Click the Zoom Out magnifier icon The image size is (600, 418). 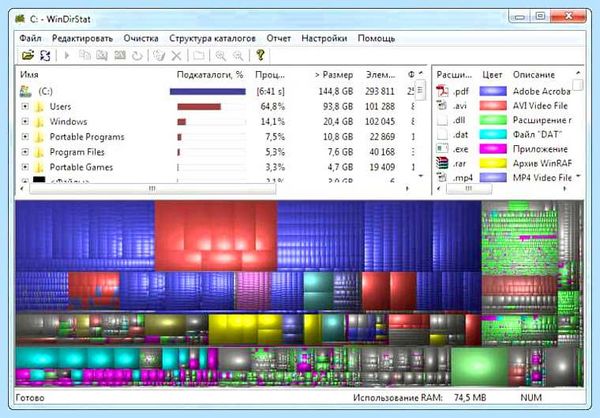click(x=238, y=56)
